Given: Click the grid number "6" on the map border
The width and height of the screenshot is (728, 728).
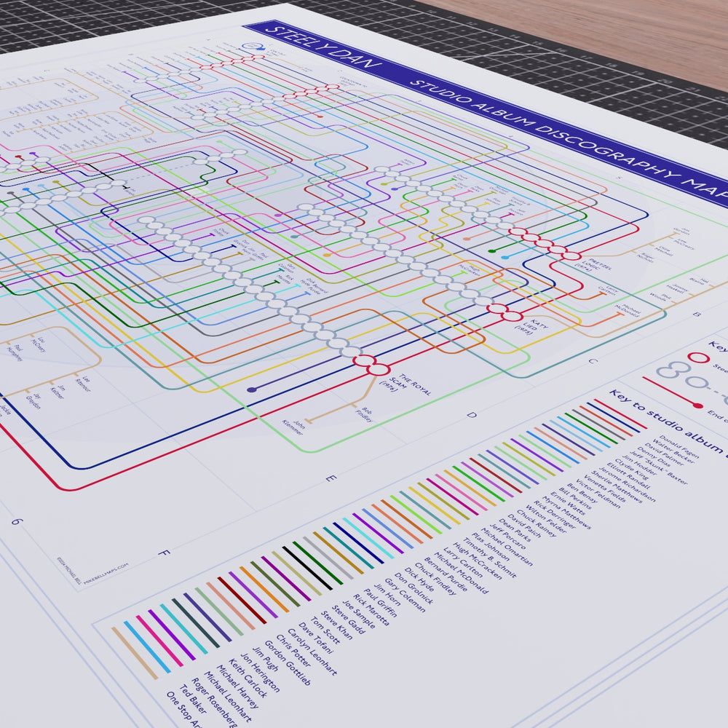Looking at the screenshot, I should 16,521.
